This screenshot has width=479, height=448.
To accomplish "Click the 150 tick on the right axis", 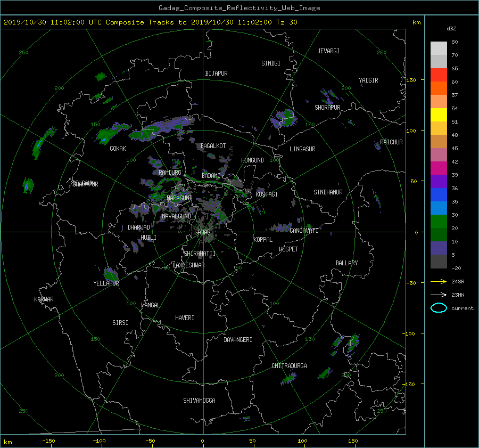I will point(411,80).
